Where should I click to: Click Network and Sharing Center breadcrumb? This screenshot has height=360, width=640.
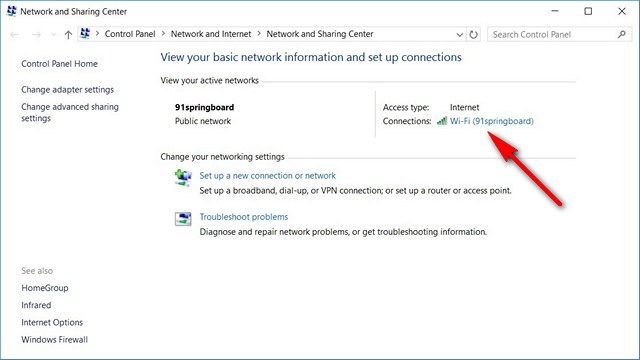click(320, 34)
